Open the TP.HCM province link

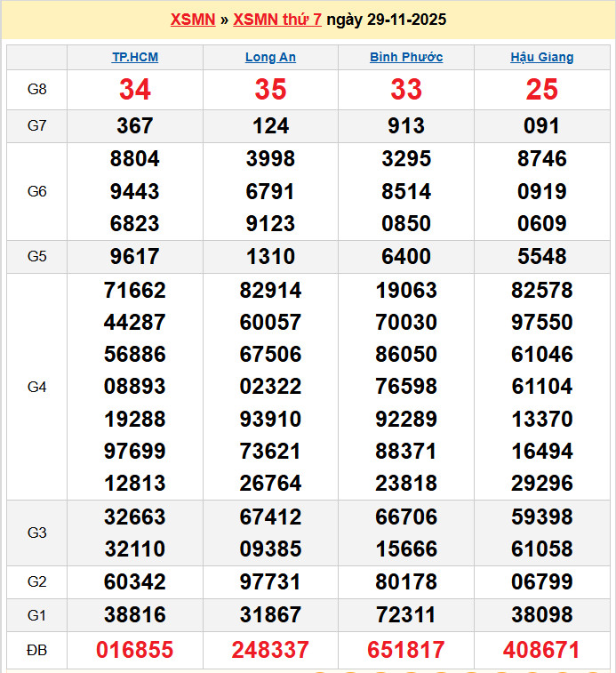135,57
